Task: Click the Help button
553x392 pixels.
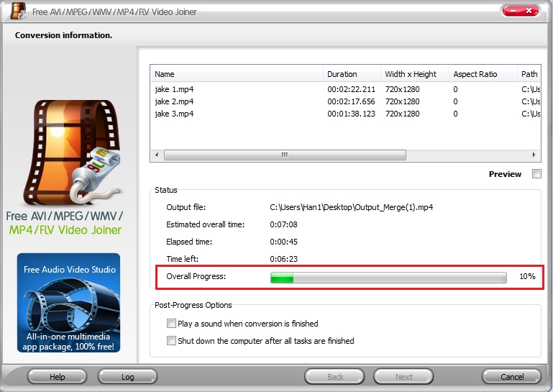Action: click(x=57, y=377)
